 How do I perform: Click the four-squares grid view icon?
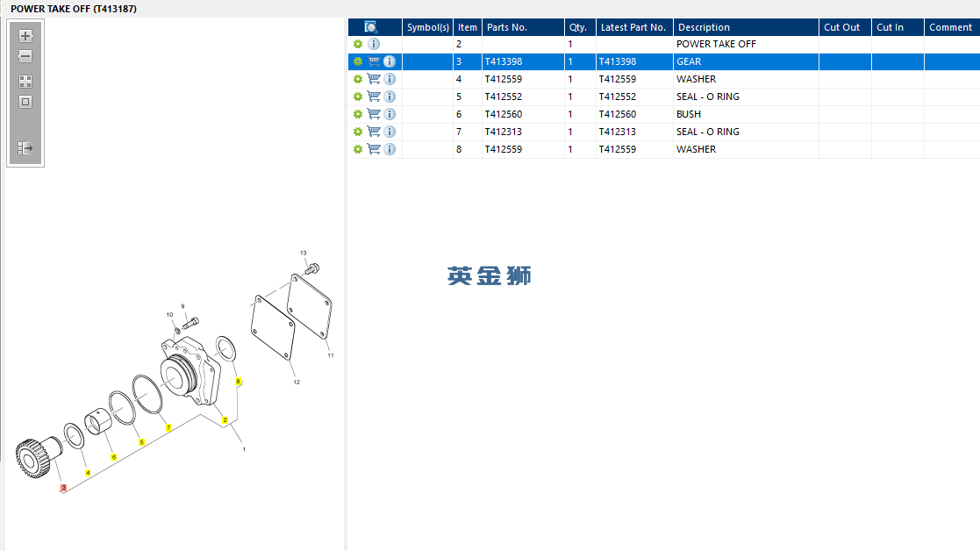pyautogui.click(x=25, y=82)
